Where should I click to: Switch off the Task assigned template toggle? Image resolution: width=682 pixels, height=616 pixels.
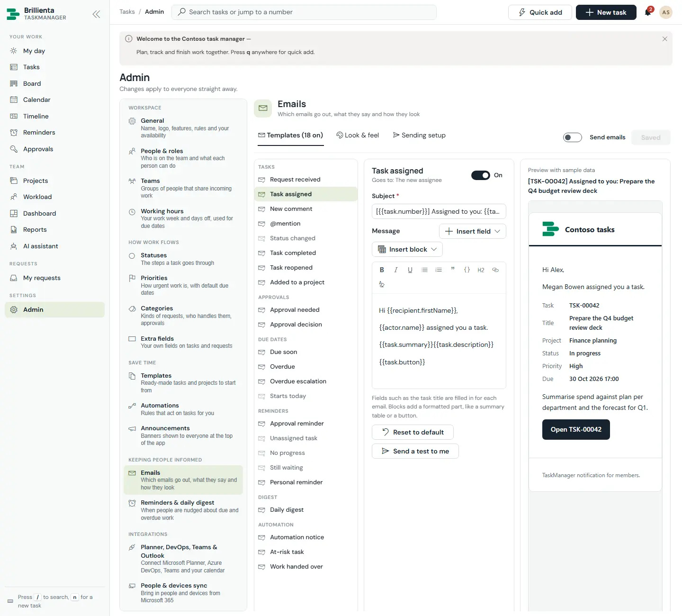coord(481,175)
